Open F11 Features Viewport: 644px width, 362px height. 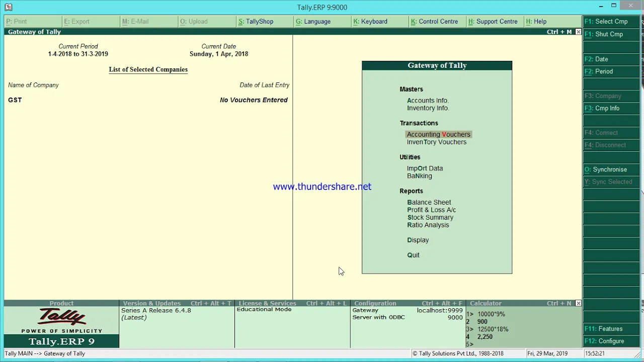pos(611,329)
